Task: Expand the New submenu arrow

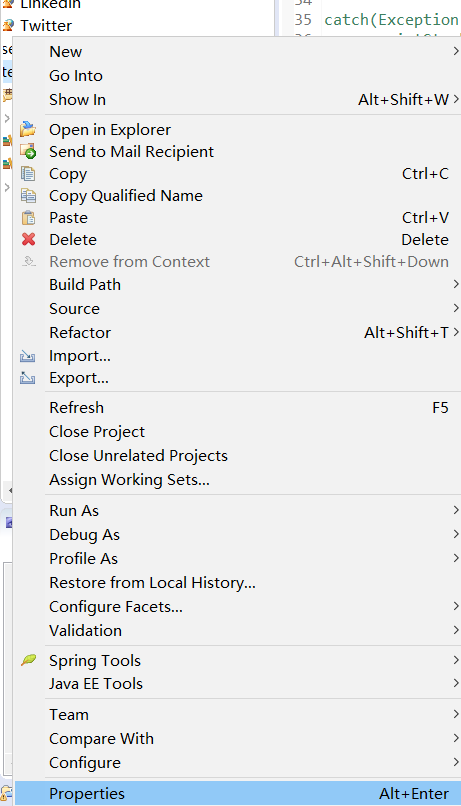Action: coord(455,51)
